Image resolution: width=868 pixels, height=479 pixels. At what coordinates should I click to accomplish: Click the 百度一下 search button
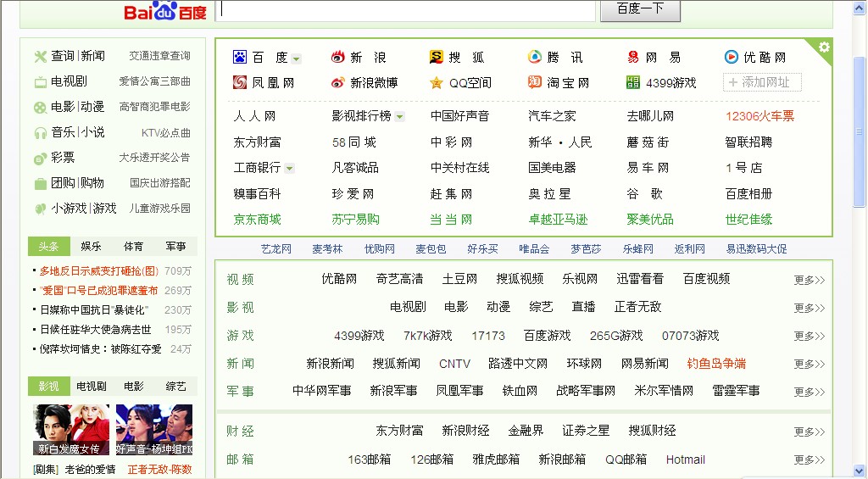point(641,10)
